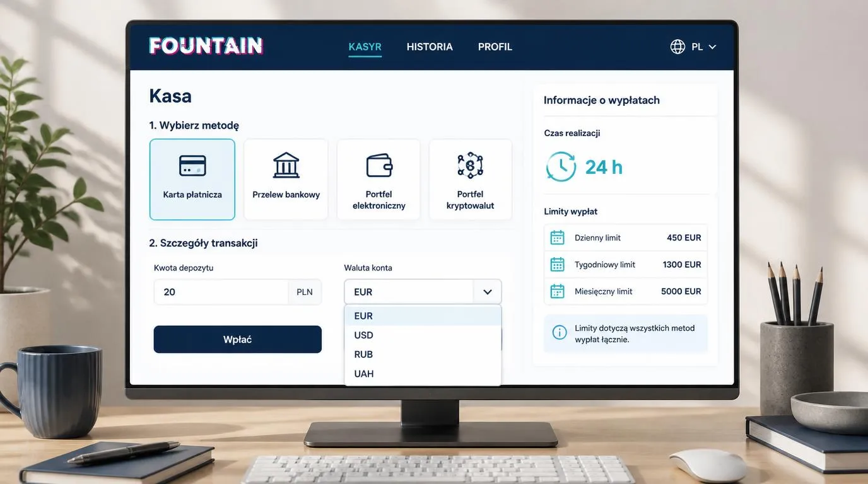Viewport: 868px width, 484px height.
Task: Go to the PROFIL tab
Action: [495, 47]
